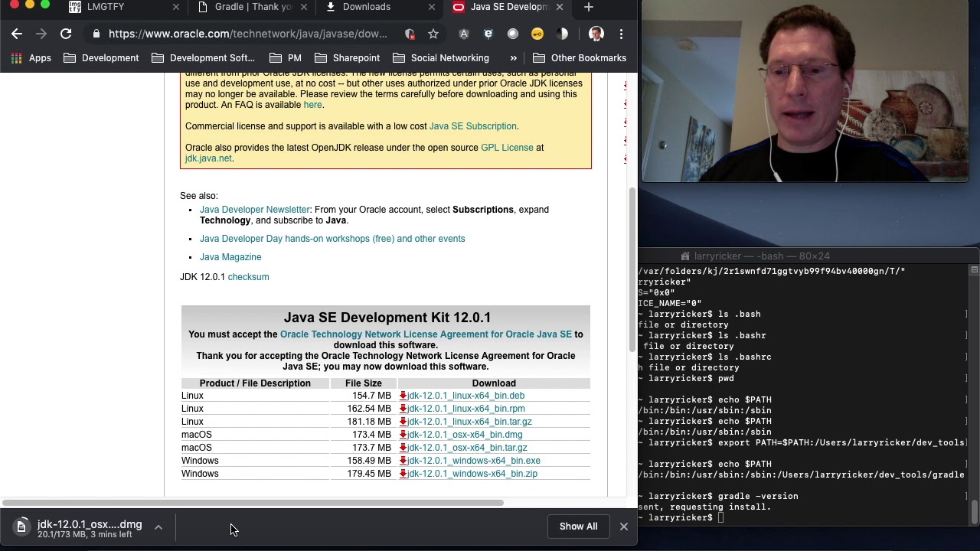Go back to the previous page
980x551 pixels.
pos(17,34)
